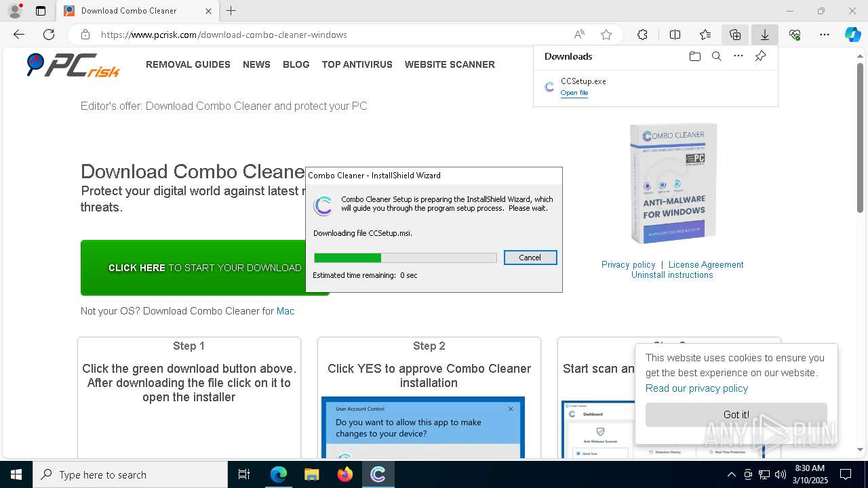The height and width of the screenshot is (488, 868).
Task: Open File Explorer from taskbar
Action: pos(311,474)
